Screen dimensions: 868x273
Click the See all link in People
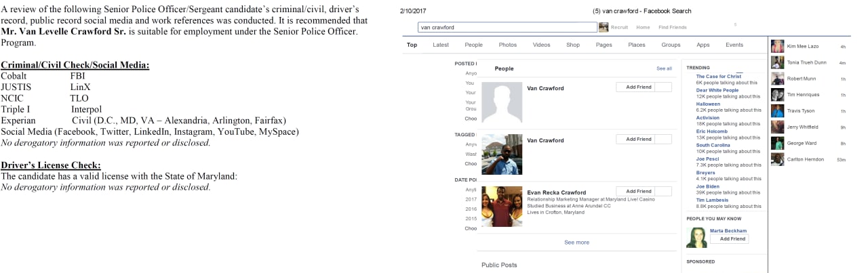663,68
